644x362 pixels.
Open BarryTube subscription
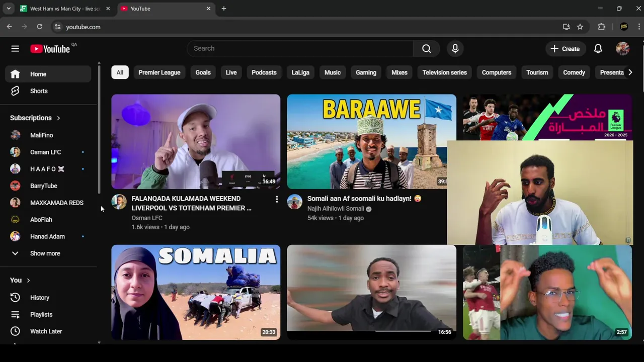click(x=48, y=186)
